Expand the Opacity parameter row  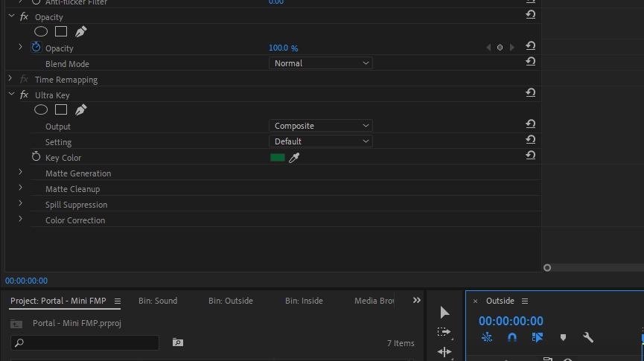click(21, 47)
